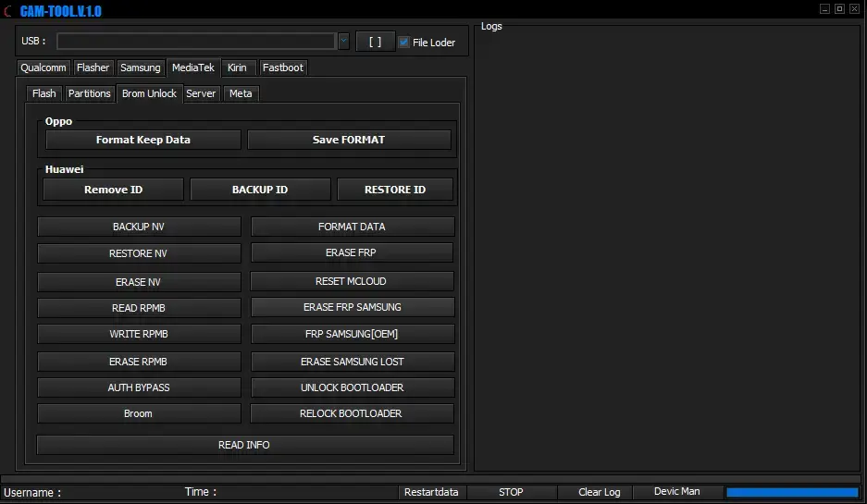This screenshot has height=504, width=867.
Task: Click the FORMAT DATA button
Action: tap(353, 227)
